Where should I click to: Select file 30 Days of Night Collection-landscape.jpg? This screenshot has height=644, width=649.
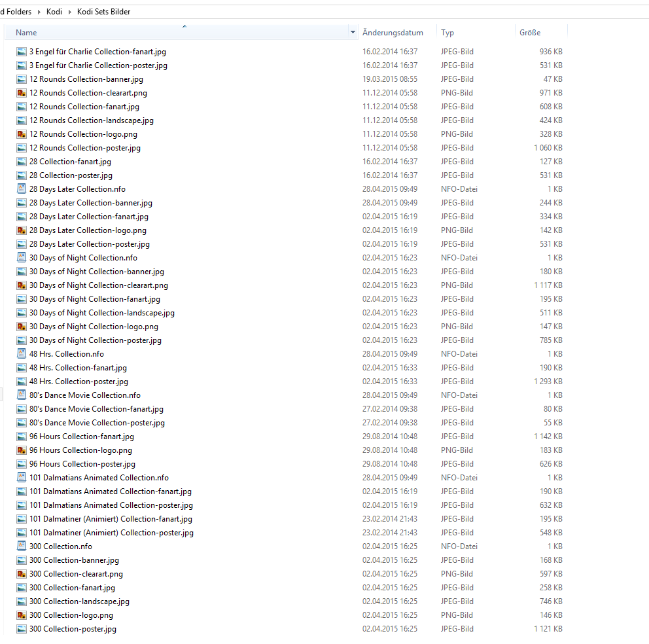(102, 313)
